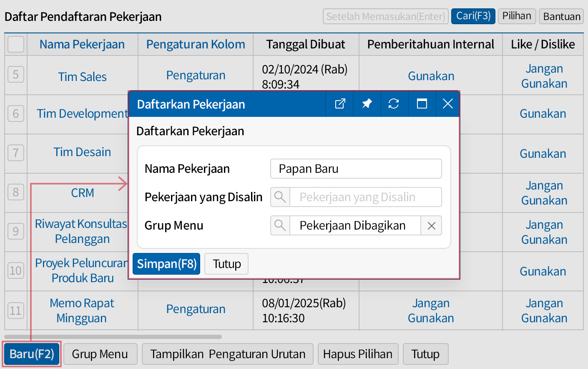Click search icon in Grup Menu field
Viewport: 588px width, 369px height.
280,225
